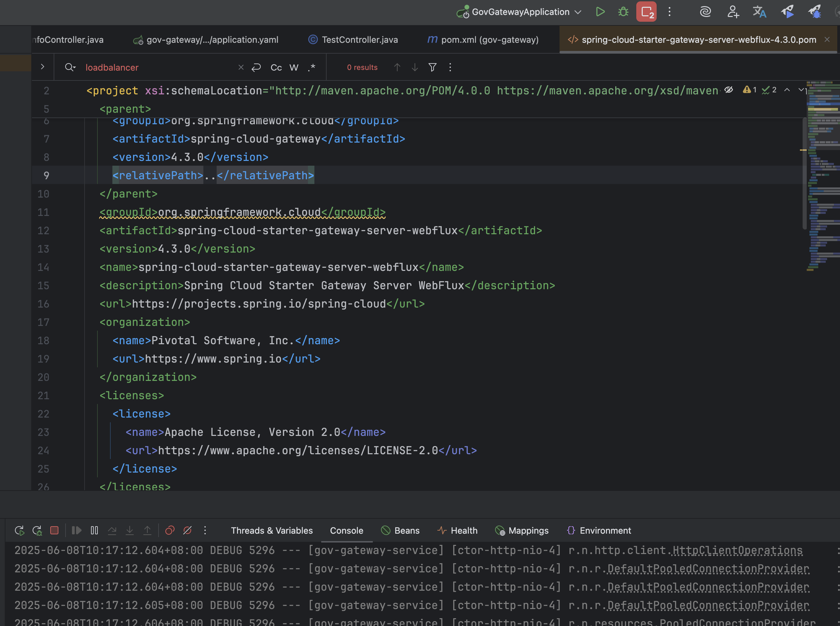Click the Debug bug icon in the toolbar
Screen dimensions: 840x626
point(623,12)
